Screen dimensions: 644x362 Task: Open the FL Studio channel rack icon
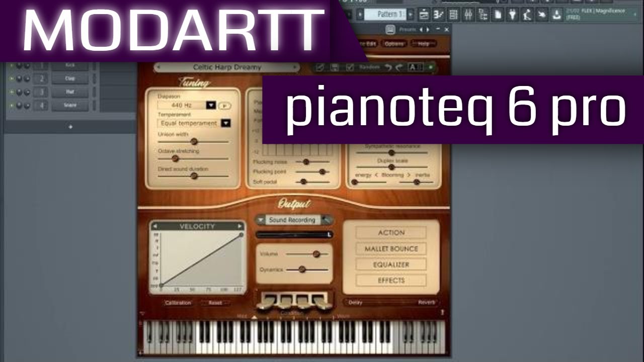(453, 15)
